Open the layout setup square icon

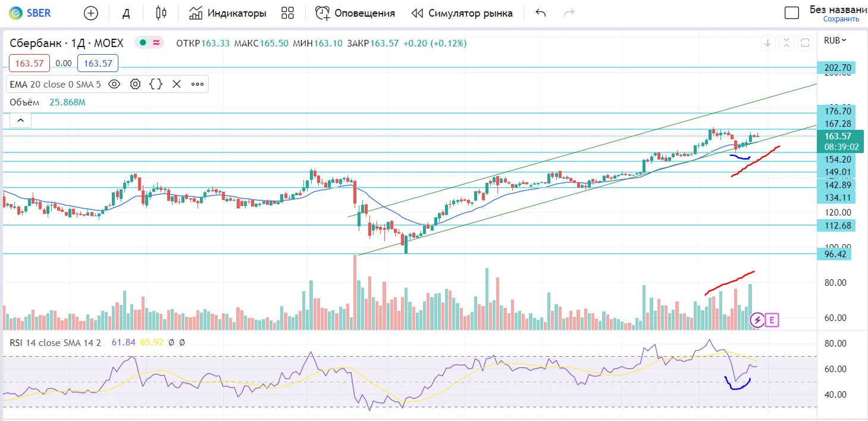point(791,13)
